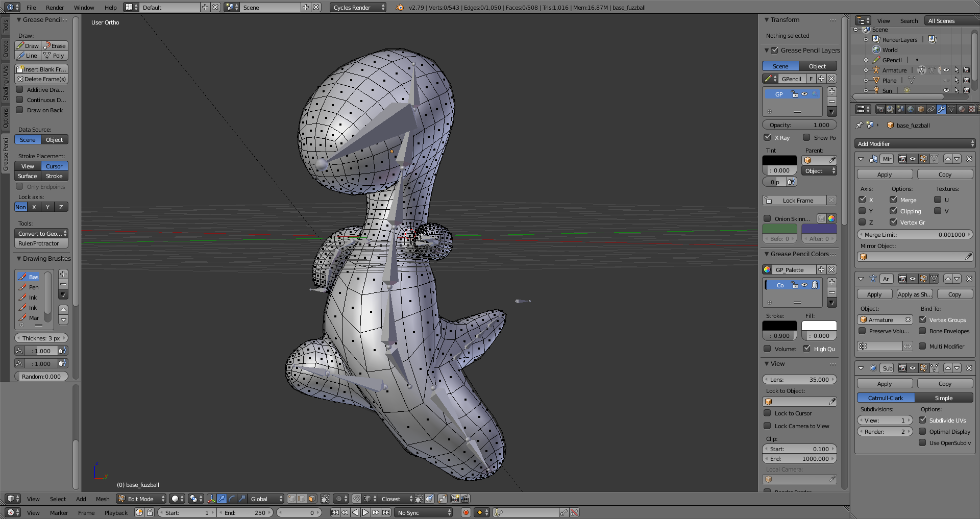The width and height of the screenshot is (980, 519).
Task: Jump to the last frame
Action: click(x=386, y=512)
